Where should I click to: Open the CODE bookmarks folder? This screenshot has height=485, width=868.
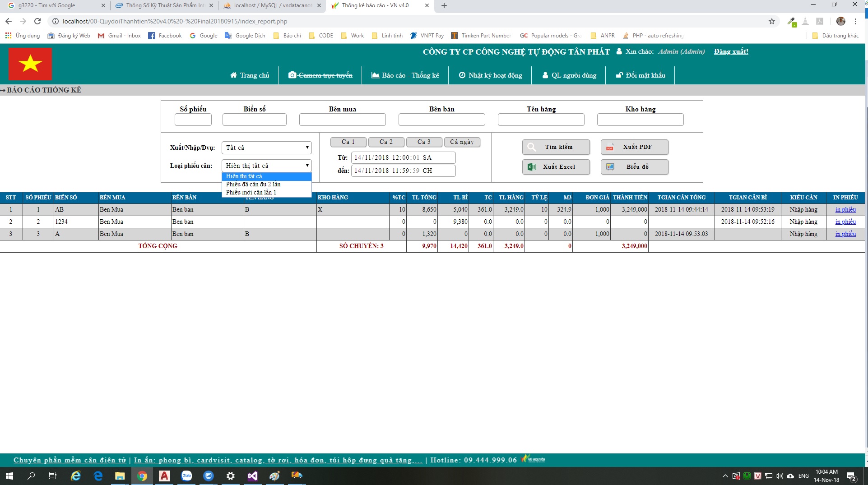pos(321,36)
